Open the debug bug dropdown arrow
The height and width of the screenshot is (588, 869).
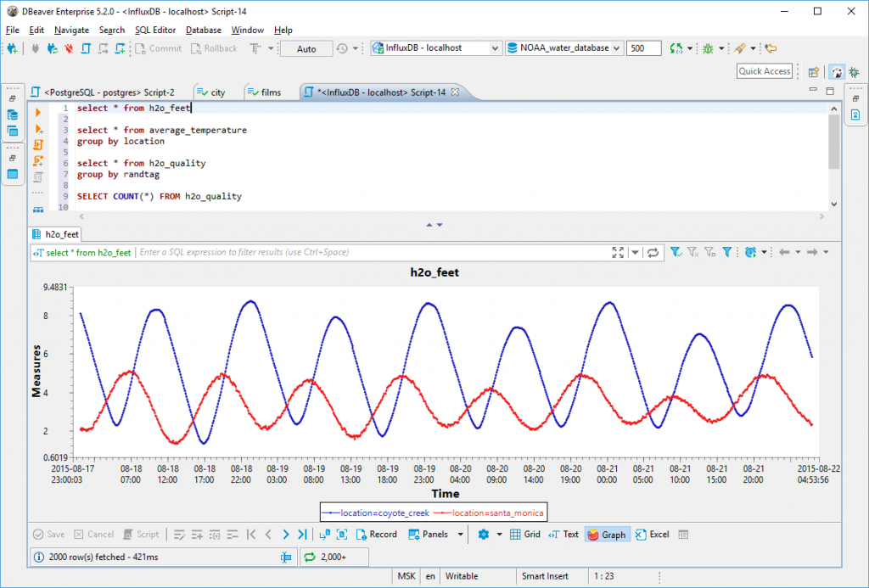tap(721, 48)
